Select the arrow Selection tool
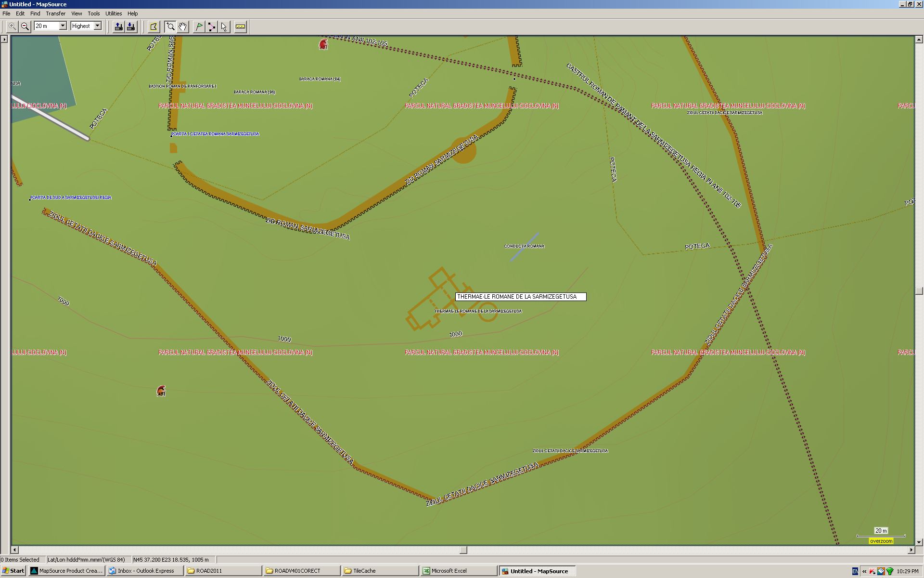The width and height of the screenshot is (924, 578). click(224, 26)
